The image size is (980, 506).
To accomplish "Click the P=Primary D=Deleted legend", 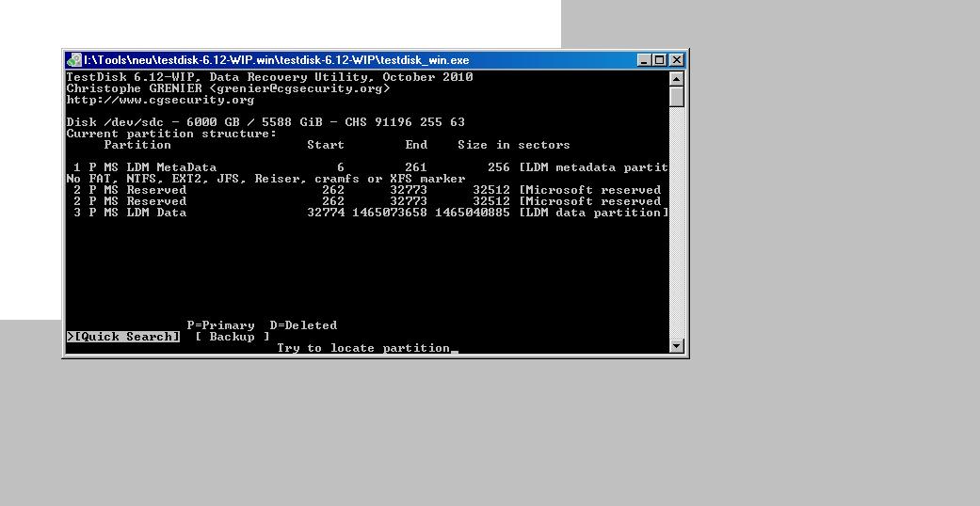I will pos(262,325).
